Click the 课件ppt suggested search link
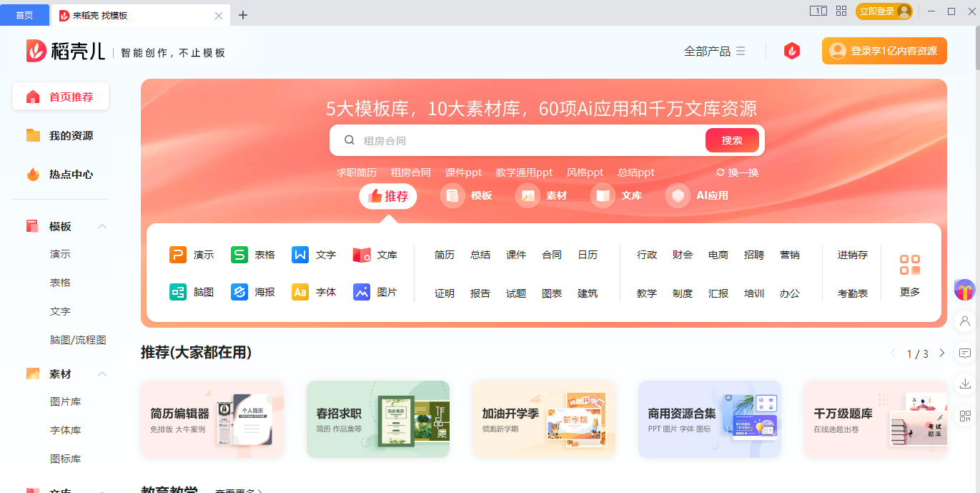 [x=463, y=172]
